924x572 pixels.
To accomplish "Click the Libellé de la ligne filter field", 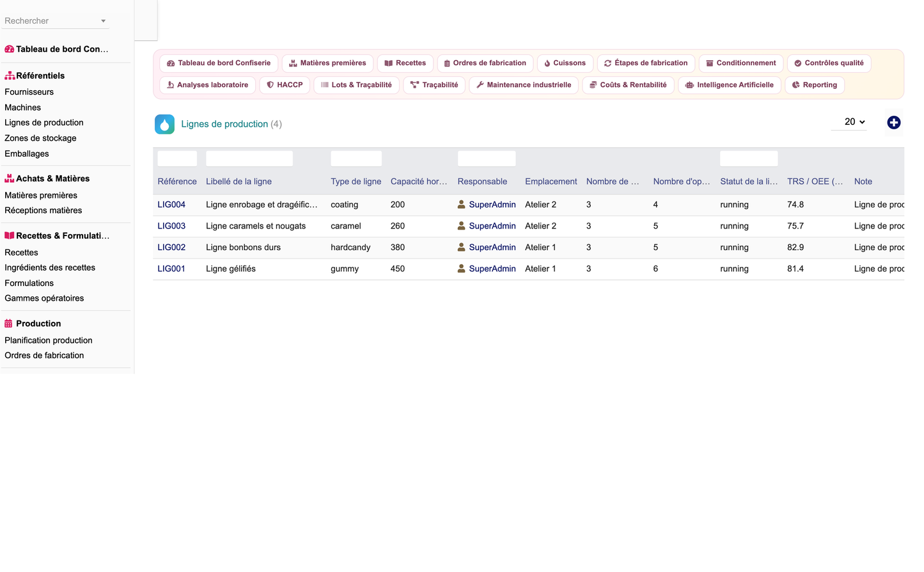I will point(249,159).
